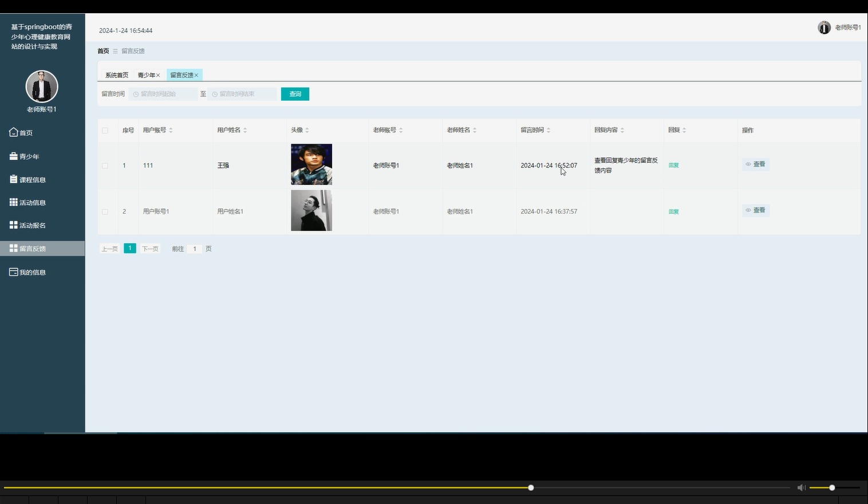Open 我的信息 sidebar menu
The image size is (868, 504).
click(42, 272)
